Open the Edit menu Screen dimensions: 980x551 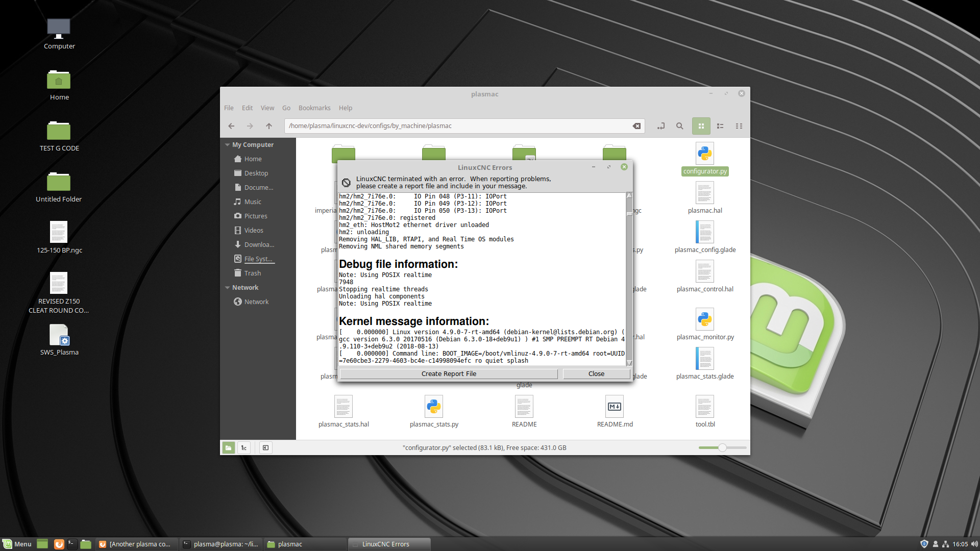tap(247, 108)
